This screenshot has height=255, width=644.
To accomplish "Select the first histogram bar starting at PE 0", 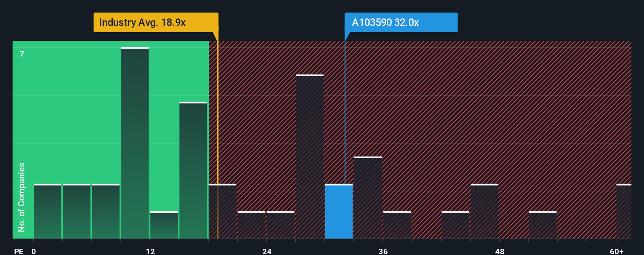I will 48,211.
